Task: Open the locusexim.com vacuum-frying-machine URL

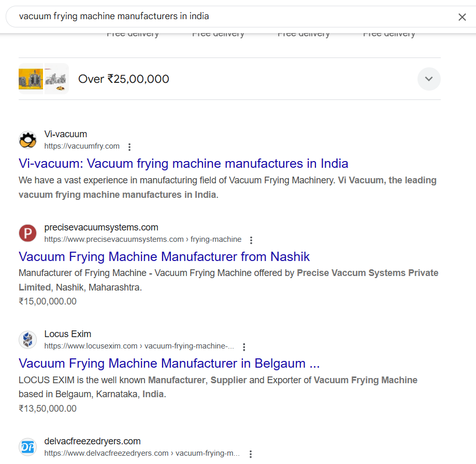Action: 139,346
